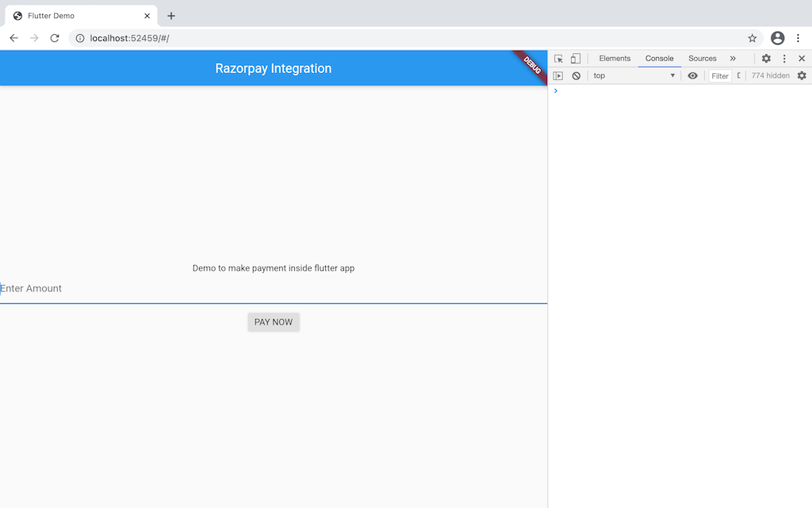Activate the DevTools inspect element picker

(x=558, y=59)
